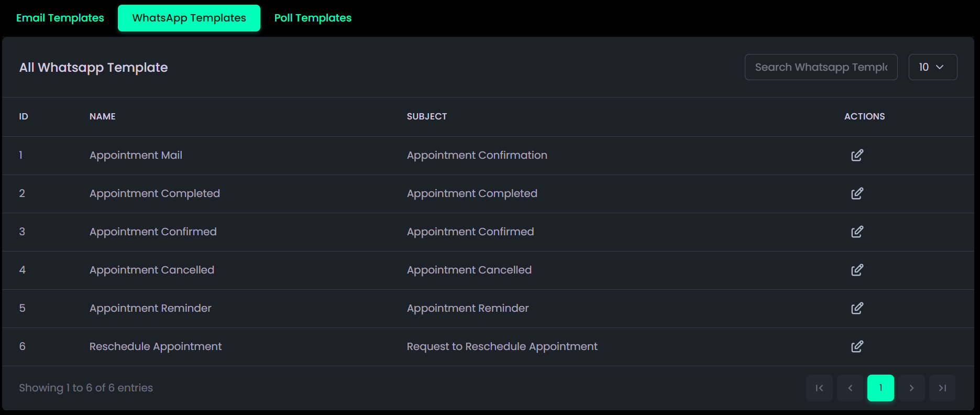Image resolution: width=980 pixels, height=415 pixels.
Task: Switch to the Email Templates tab
Action: click(x=60, y=18)
